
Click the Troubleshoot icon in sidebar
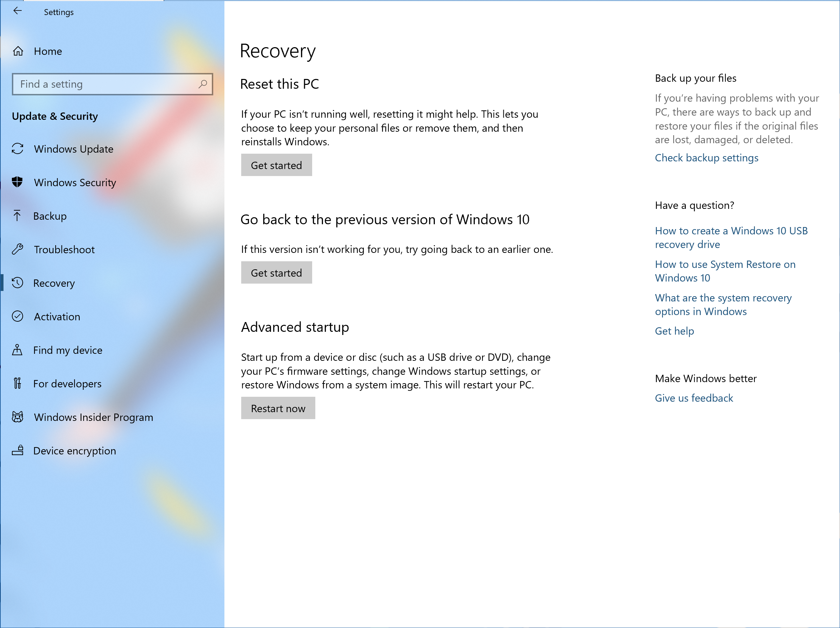(x=18, y=249)
